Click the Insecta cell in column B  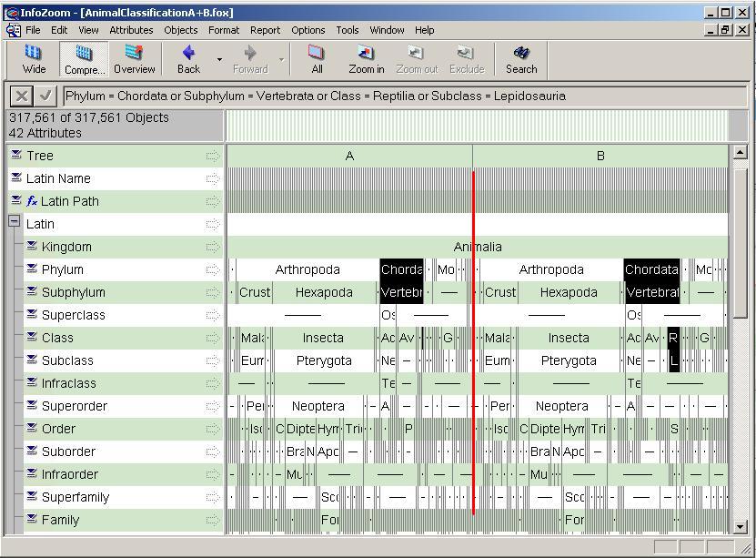[569, 338]
